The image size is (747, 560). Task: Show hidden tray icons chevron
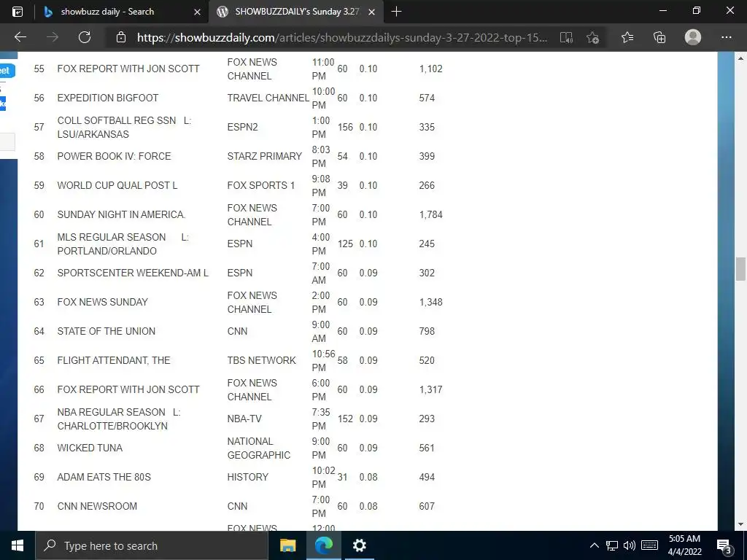[x=594, y=545]
